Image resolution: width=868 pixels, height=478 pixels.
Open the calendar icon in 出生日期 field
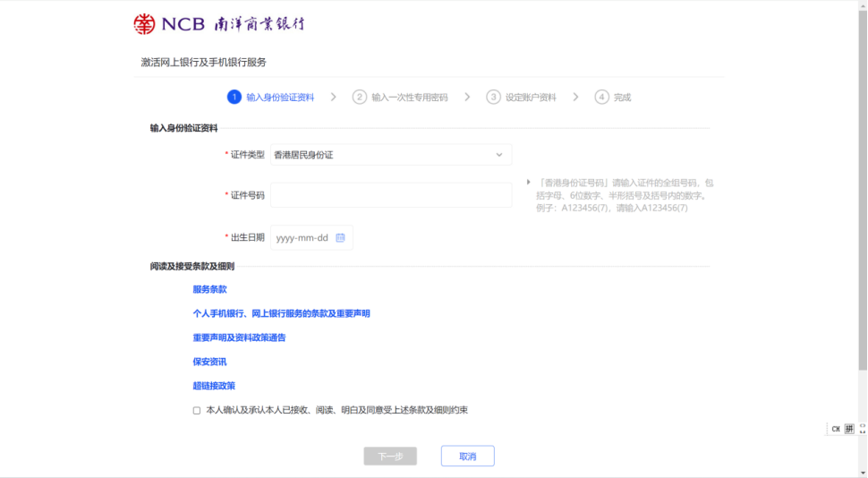coord(340,237)
